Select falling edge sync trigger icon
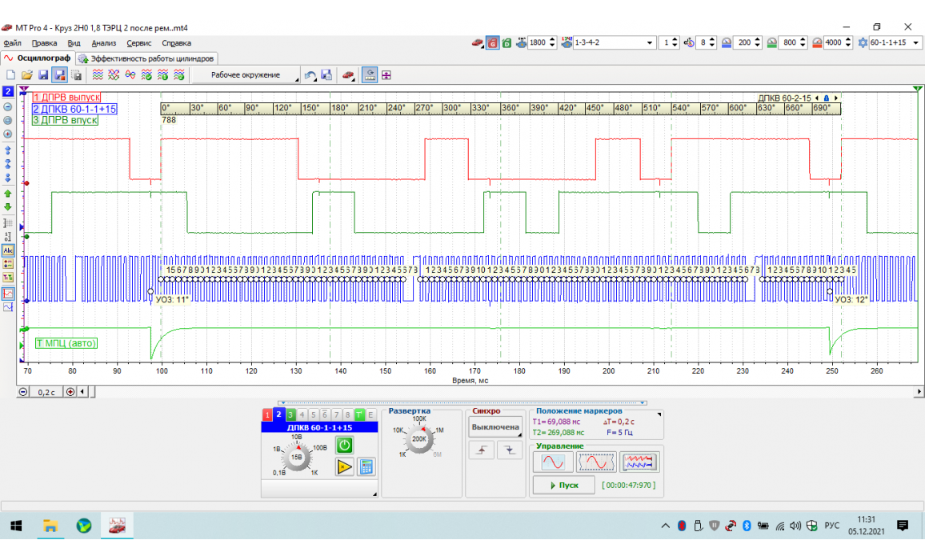 (509, 450)
